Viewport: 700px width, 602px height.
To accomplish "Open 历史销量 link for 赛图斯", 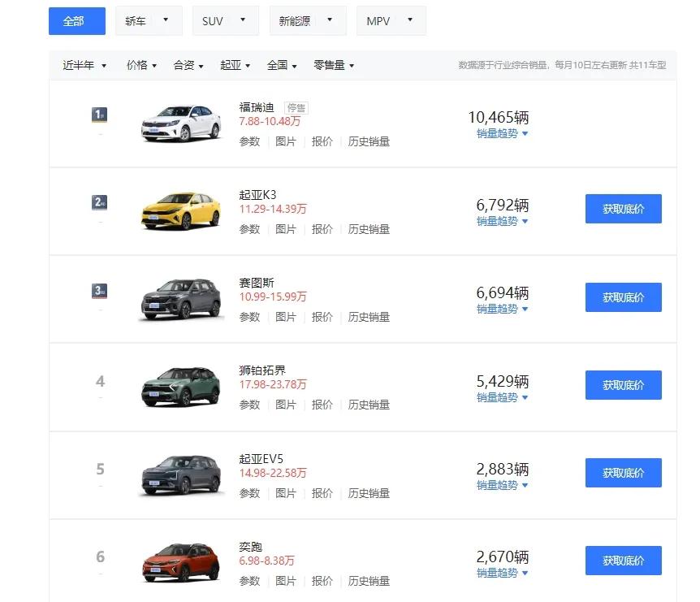I will [369, 317].
